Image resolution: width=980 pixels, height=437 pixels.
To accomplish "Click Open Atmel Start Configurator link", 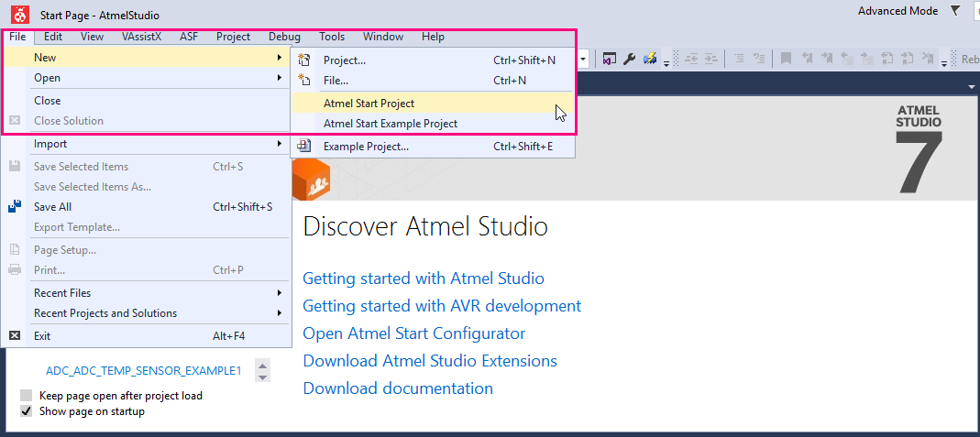I will tap(413, 333).
